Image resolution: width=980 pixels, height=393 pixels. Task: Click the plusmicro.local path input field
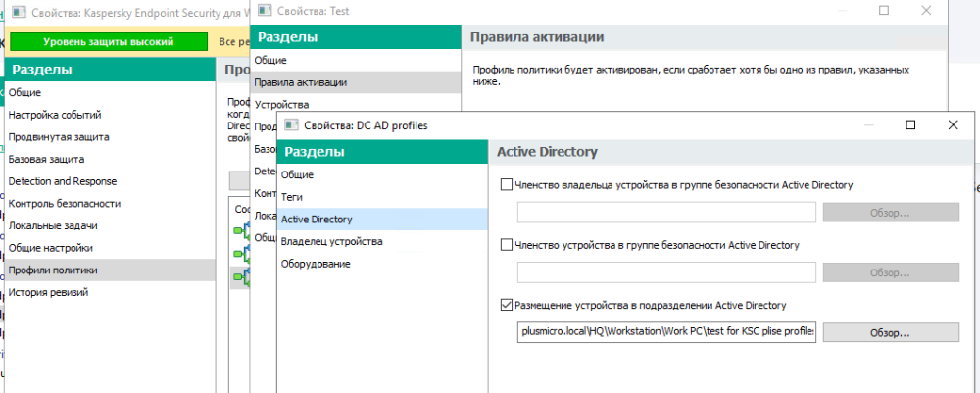666,332
